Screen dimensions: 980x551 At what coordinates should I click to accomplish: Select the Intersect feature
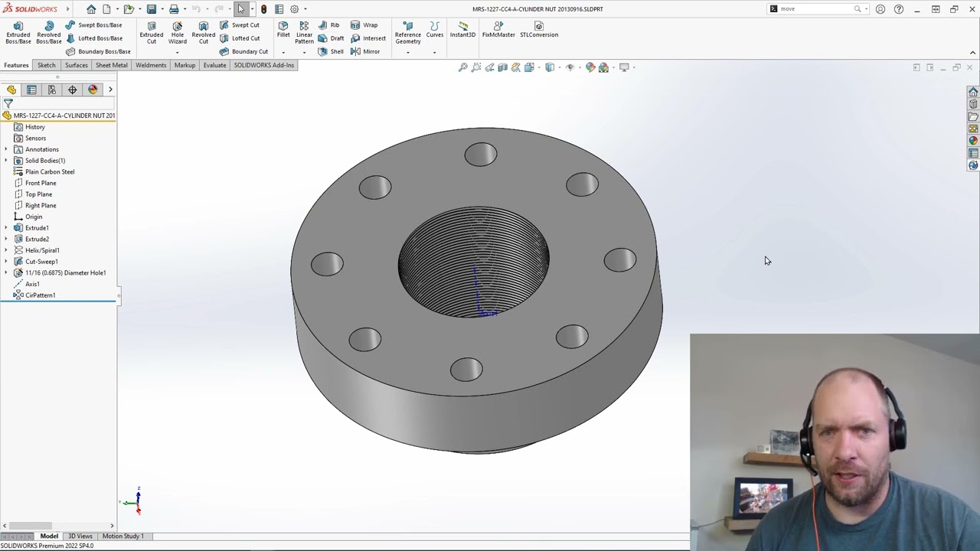coord(368,38)
